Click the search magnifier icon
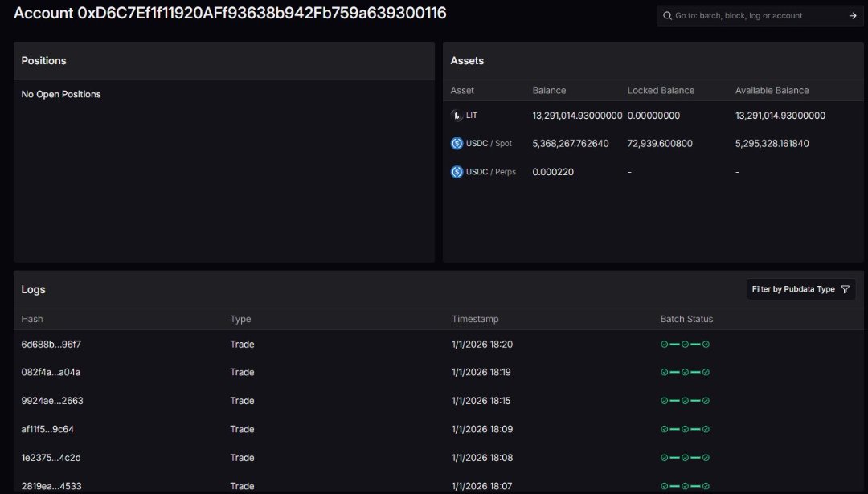868x494 pixels. pos(667,16)
